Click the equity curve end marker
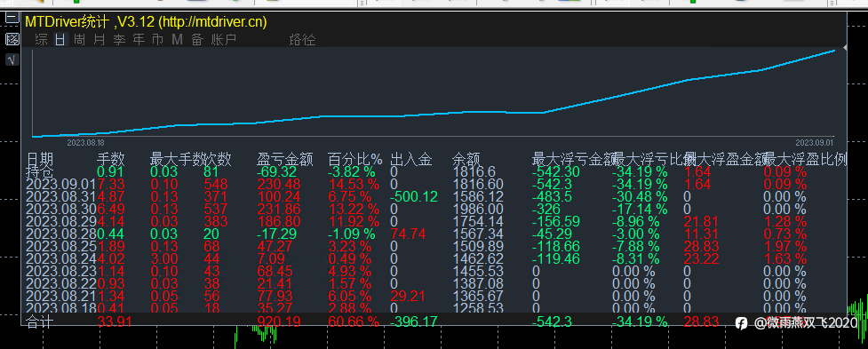This screenshot has height=349, width=868. (845, 49)
